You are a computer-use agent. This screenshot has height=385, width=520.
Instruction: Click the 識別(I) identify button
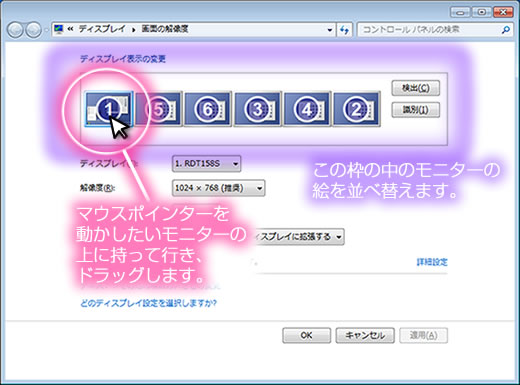(416, 110)
